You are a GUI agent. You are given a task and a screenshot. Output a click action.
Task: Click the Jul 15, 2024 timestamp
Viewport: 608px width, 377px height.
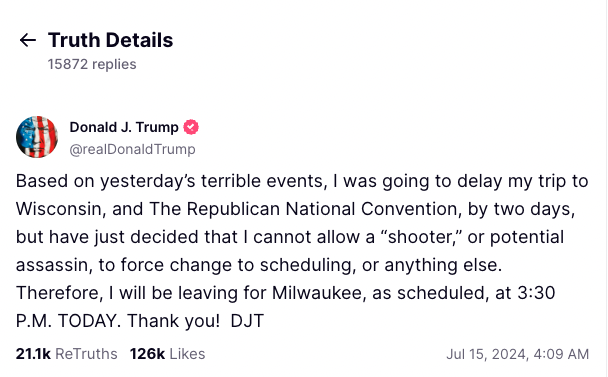coord(518,354)
